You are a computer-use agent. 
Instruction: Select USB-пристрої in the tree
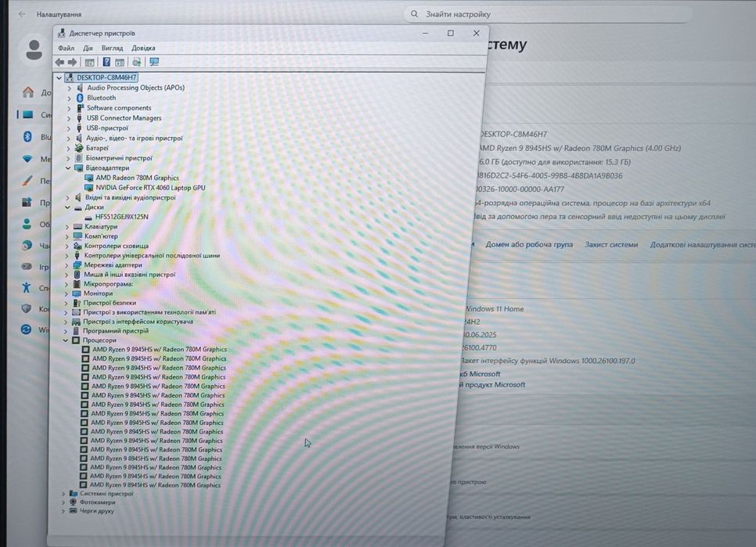click(x=107, y=128)
